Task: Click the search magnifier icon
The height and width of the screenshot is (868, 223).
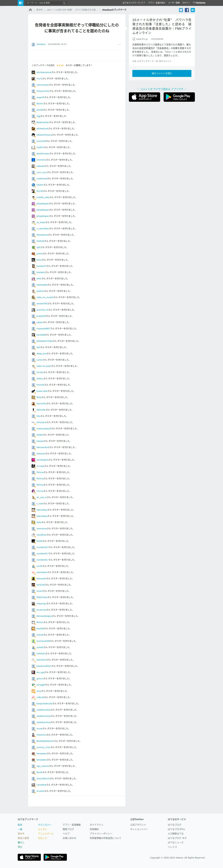Action: click(64, 3)
